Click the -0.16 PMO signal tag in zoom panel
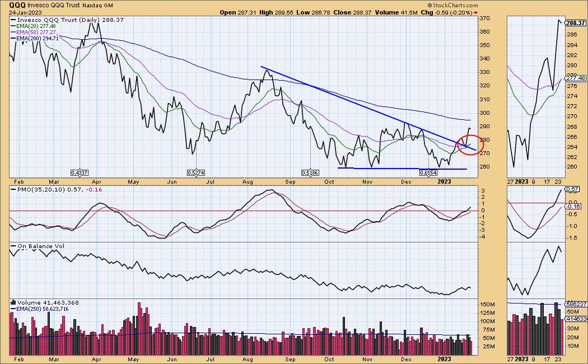 click(x=573, y=206)
